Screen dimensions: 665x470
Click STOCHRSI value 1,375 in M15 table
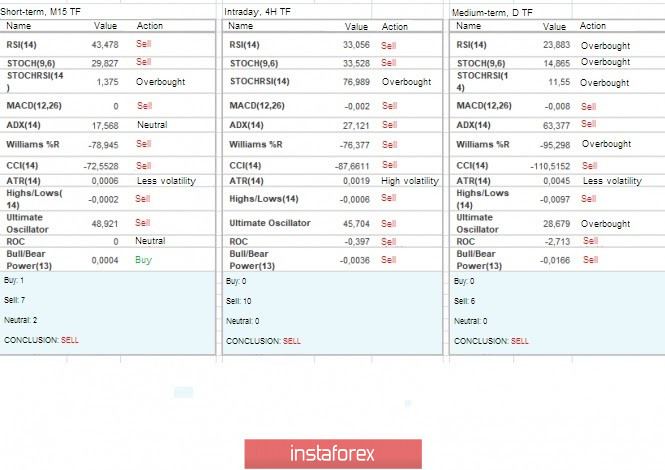click(x=107, y=82)
